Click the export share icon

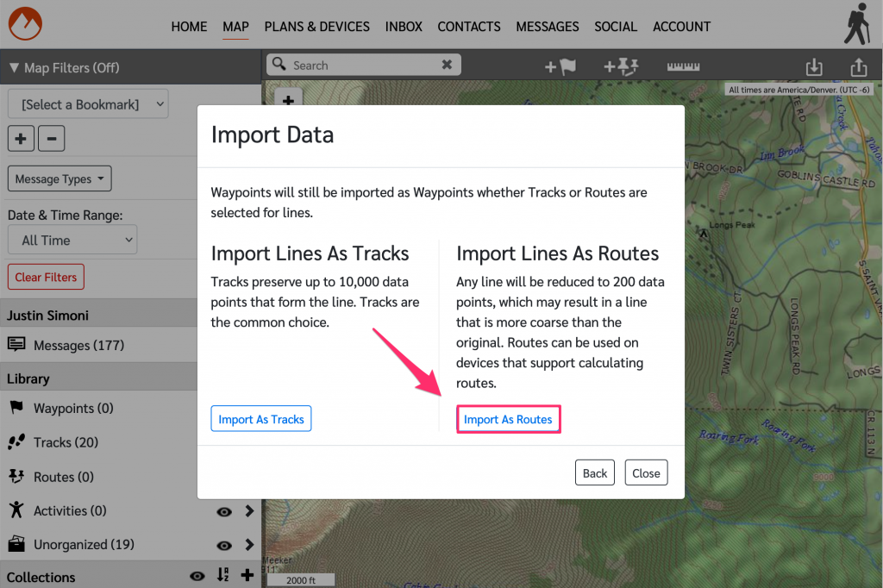pyautogui.click(x=858, y=67)
